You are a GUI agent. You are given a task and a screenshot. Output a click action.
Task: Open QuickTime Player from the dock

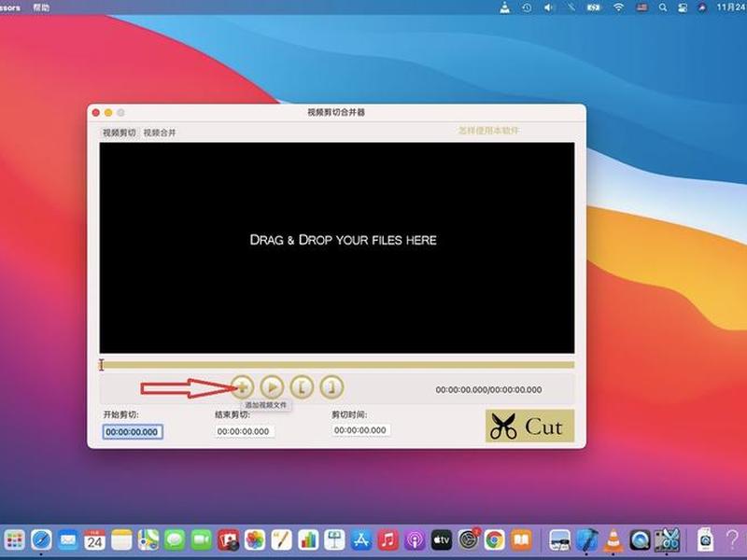tap(640, 540)
